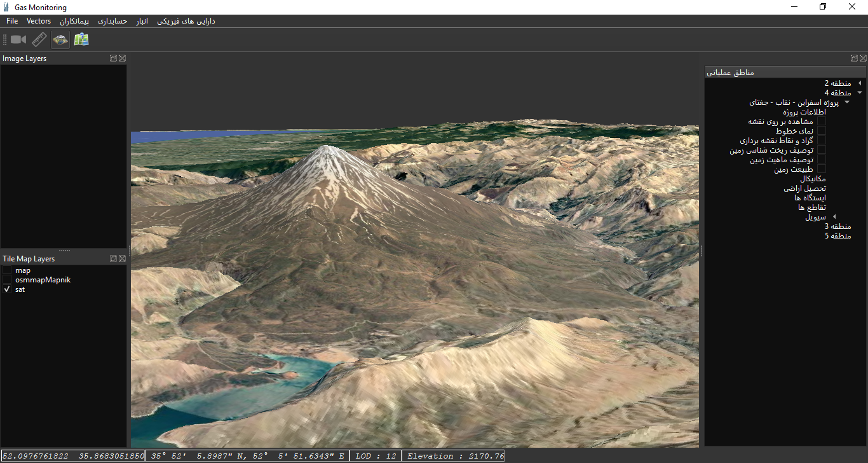Expand the سیویل tree node

(x=834, y=217)
